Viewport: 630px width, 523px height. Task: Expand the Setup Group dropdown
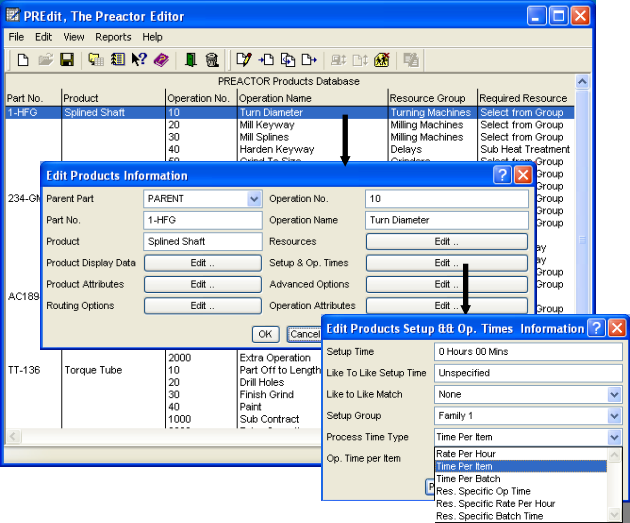[x=614, y=416]
